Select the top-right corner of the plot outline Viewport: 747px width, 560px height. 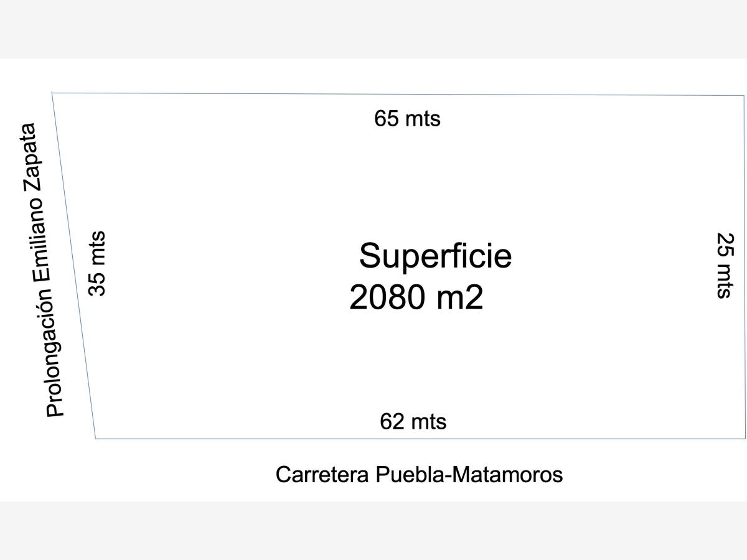click(744, 95)
